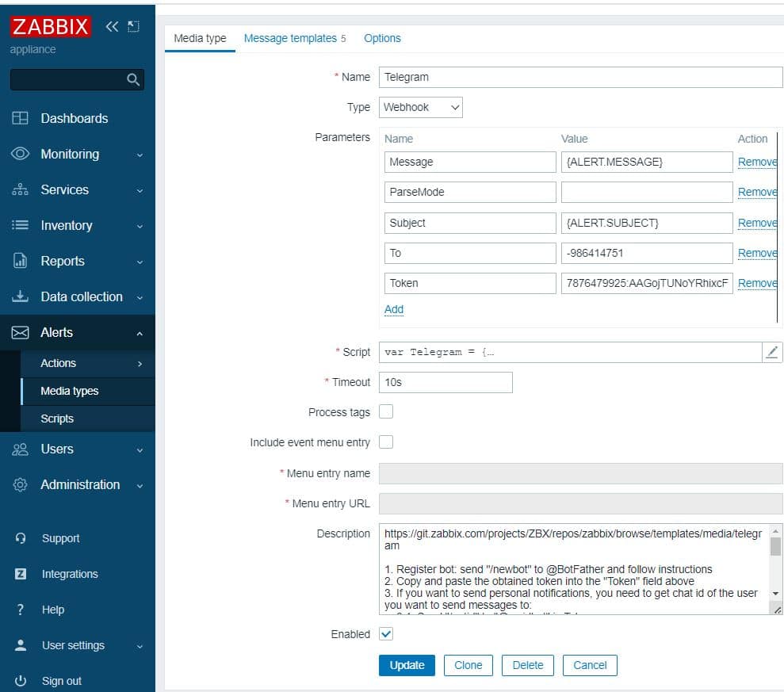Click the Integrations Z icon
784x692 pixels.
point(21,574)
